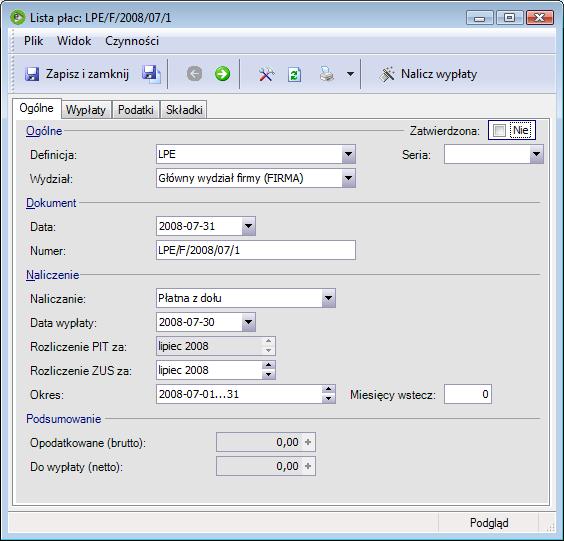Switch to the Podatki tab
564x541 pixels.
pos(136,110)
